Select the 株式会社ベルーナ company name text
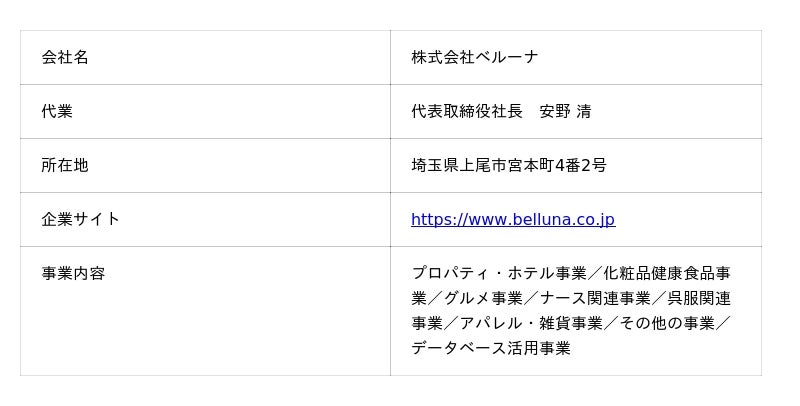The height and width of the screenshot is (406, 800). (474, 58)
